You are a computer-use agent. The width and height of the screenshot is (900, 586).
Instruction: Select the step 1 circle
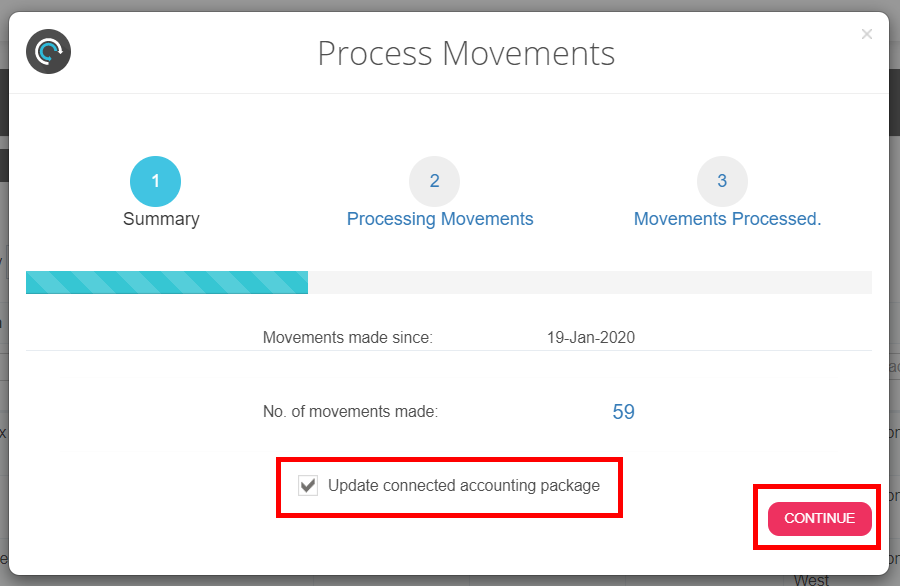(155, 182)
